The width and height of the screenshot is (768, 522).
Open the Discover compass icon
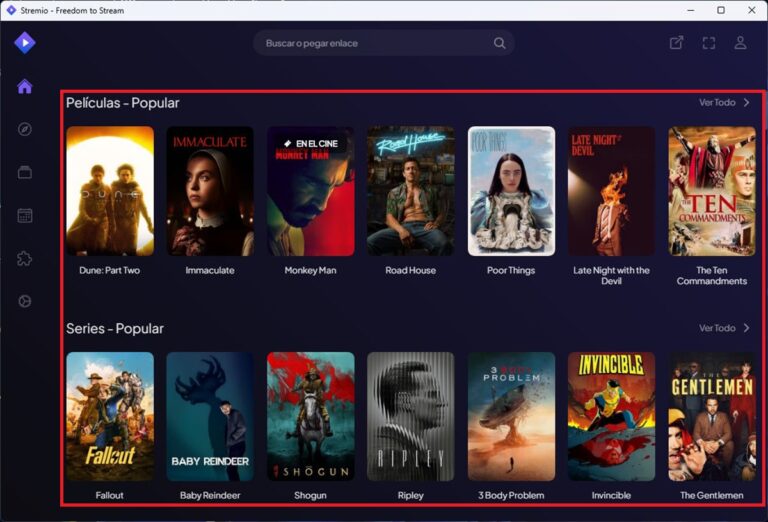point(24,129)
